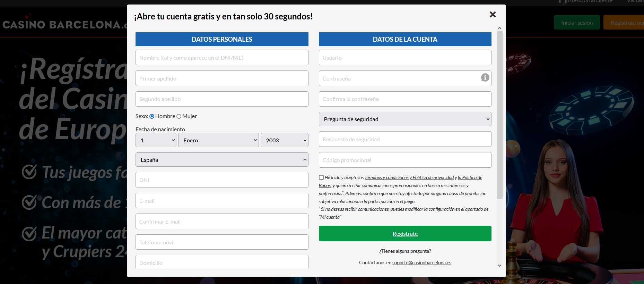Viewport: 644px width, 284px height.
Task: Focus the DNI input field
Action: pyautogui.click(x=222, y=180)
